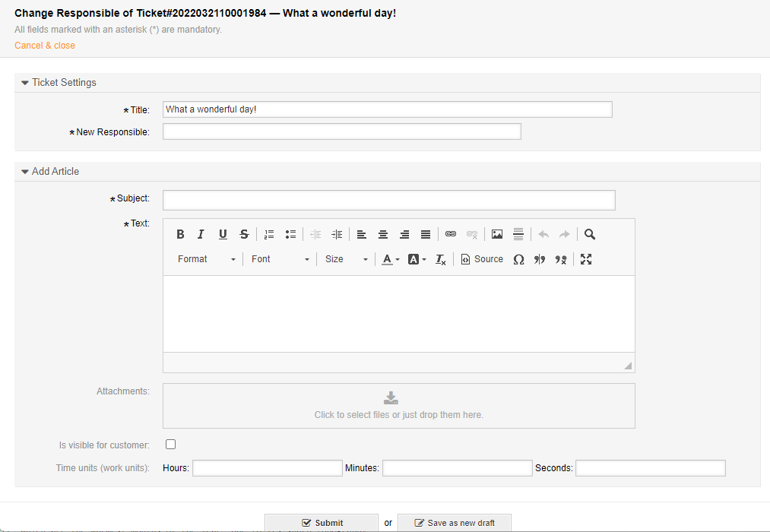This screenshot has height=532, width=770.
Task: Enable 'Is visible for customer' checkbox
Action: tap(171, 445)
